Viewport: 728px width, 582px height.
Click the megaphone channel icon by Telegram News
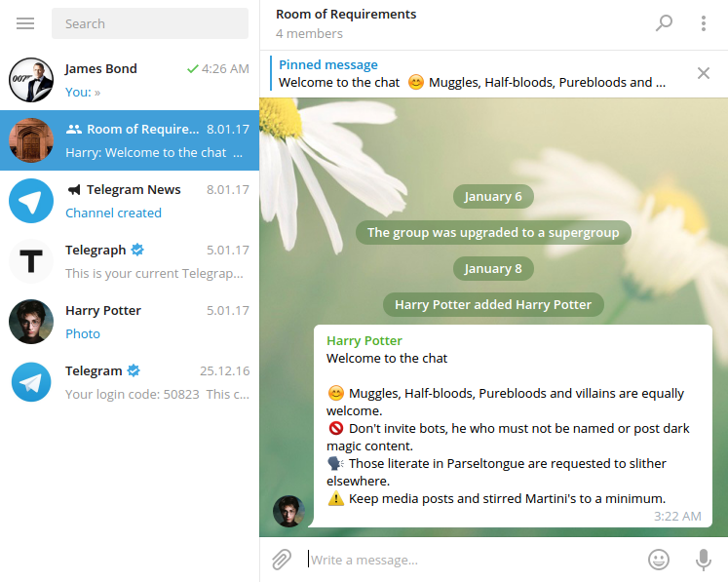tap(74, 189)
